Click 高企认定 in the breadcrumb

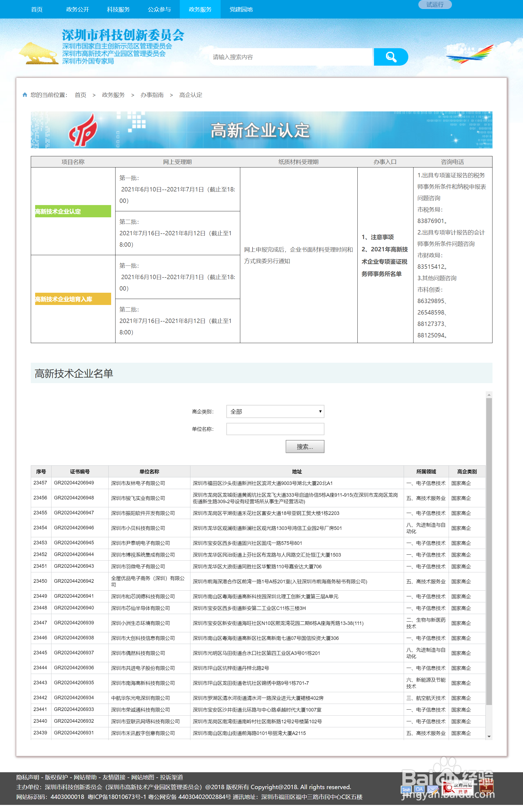click(190, 95)
